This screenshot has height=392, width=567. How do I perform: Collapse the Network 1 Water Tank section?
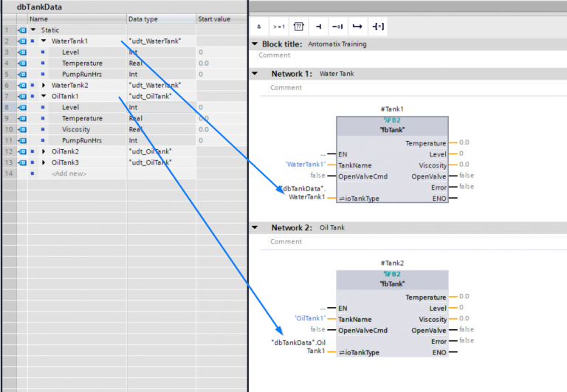point(255,74)
